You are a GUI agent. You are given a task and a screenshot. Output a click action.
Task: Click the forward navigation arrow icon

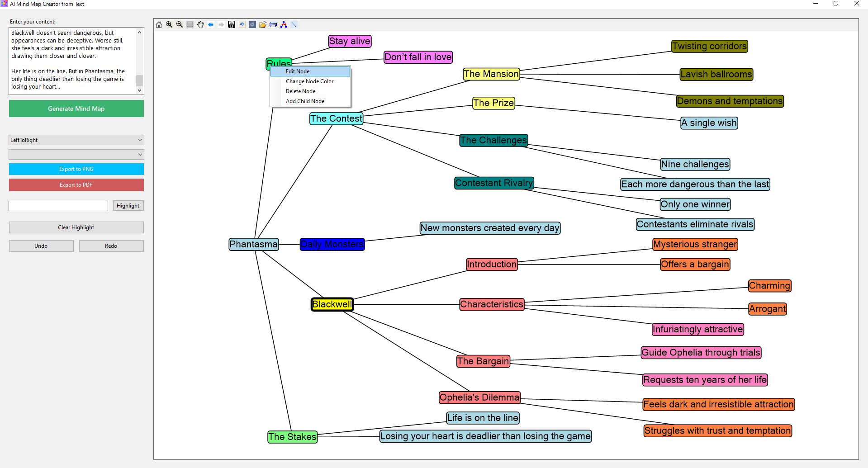(x=221, y=24)
